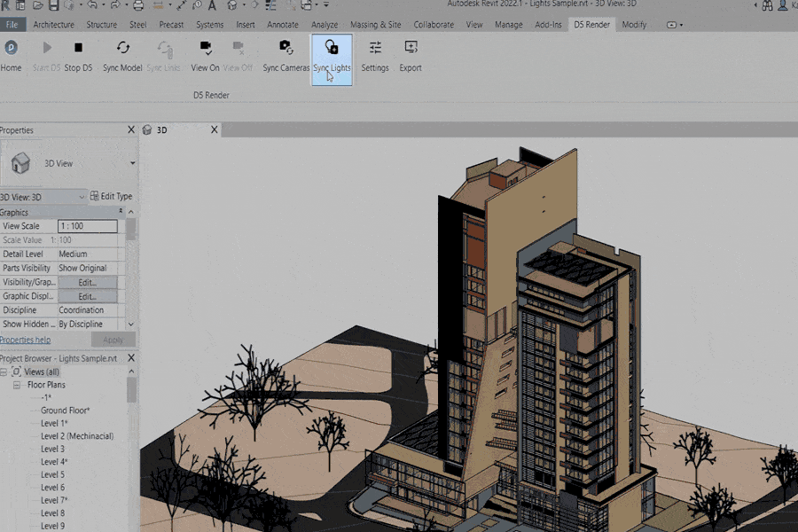
Task: Switch to the Architecture ribbon tab
Action: click(x=53, y=25)
